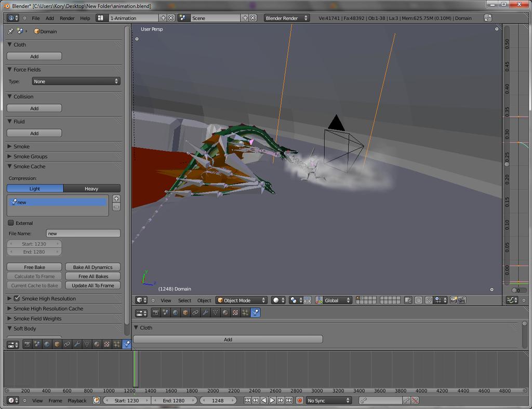Add Fluid physics to Domain
Image resolution: width=532 pixels, height=409 pixels.
pos(34,134)
